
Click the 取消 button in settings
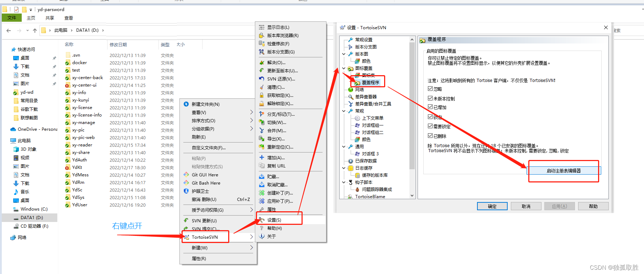coord(526,206)
